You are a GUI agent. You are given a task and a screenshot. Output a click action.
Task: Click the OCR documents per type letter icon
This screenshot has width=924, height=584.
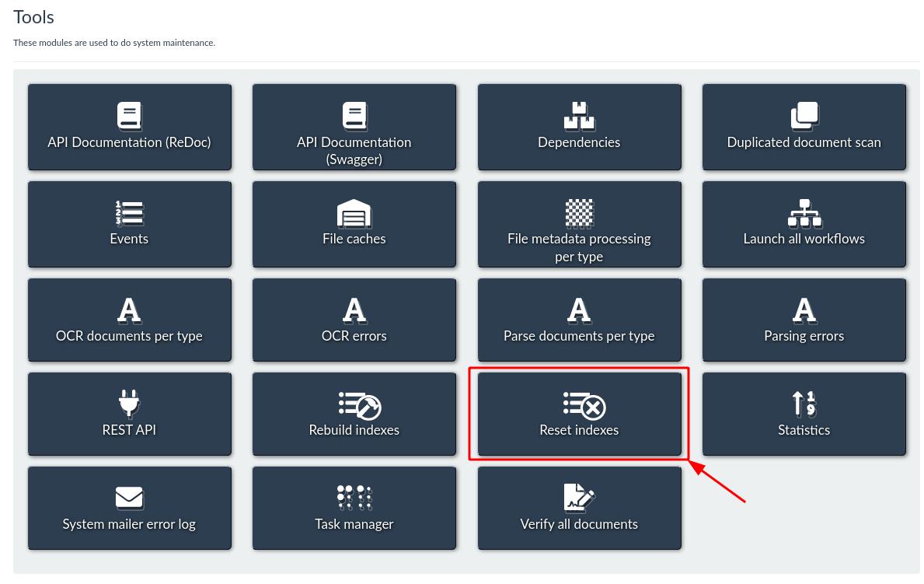coord(129,310)
